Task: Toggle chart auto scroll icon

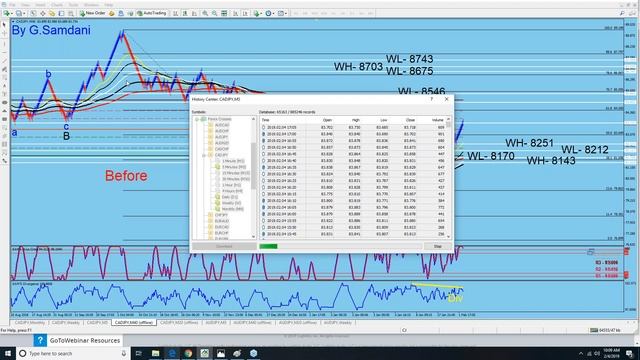Action: [x=236, y=13]
